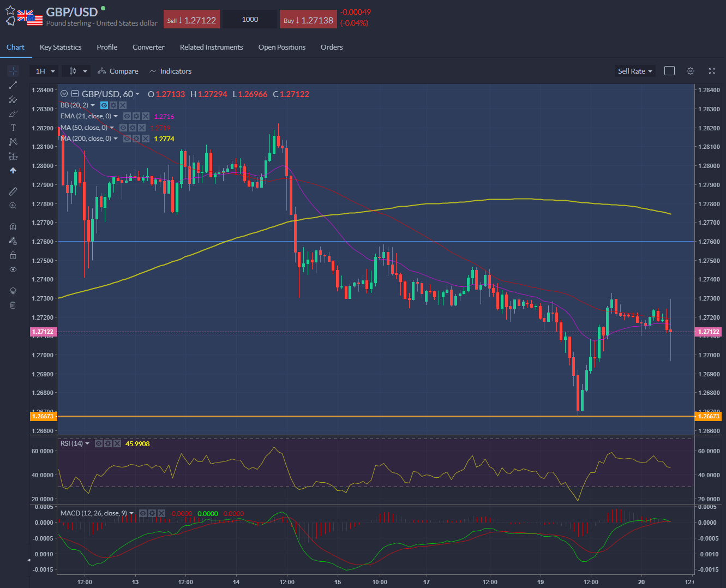The height and width of the screenshot is (588, 726).
Task: Select the up arrow marker tool
Action: pyautogui.click(x=13, y=170)
